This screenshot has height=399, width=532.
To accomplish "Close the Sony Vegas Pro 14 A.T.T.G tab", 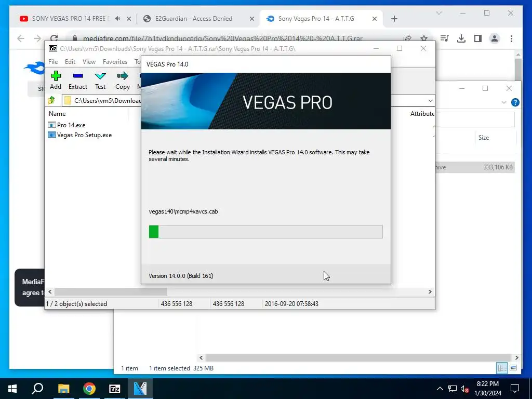I will click(375, 19).
